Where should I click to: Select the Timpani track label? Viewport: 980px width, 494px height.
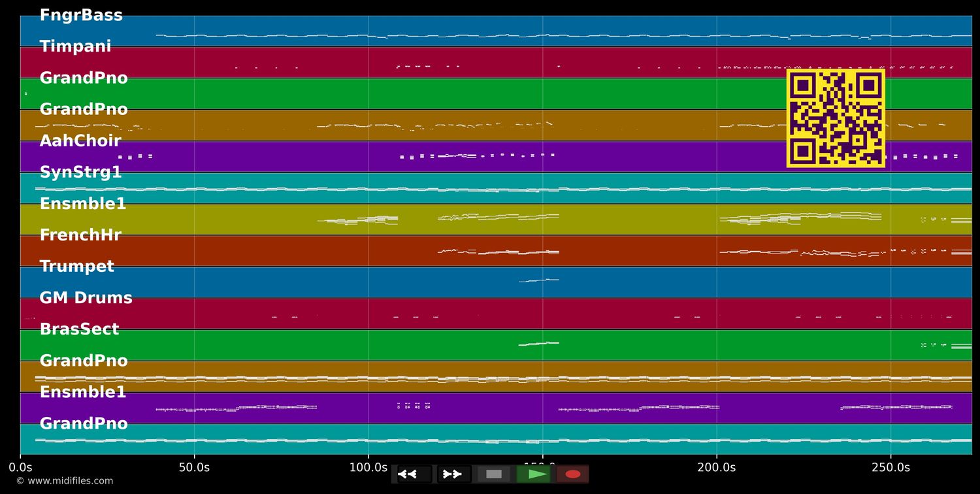click(75, 46)
